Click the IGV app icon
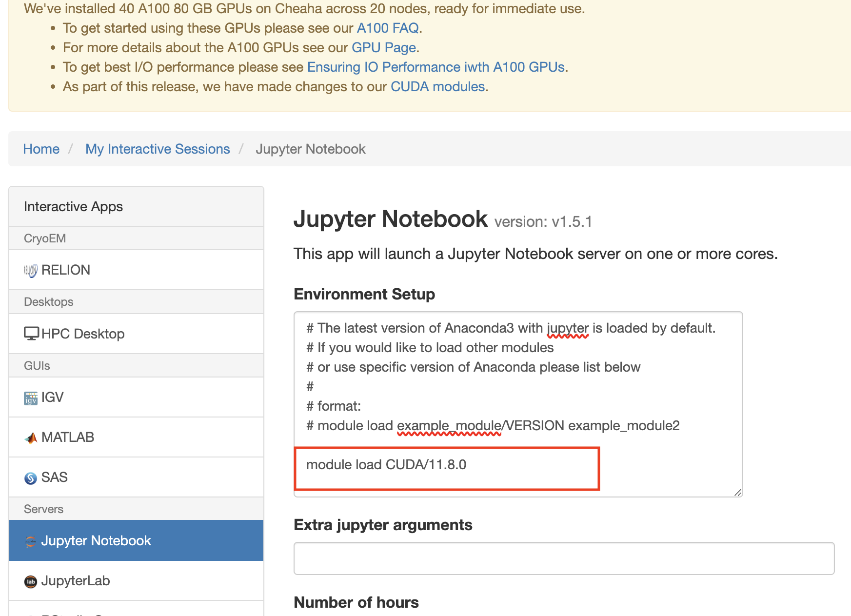This screenshot has height=616, width=851. [30, 398]
